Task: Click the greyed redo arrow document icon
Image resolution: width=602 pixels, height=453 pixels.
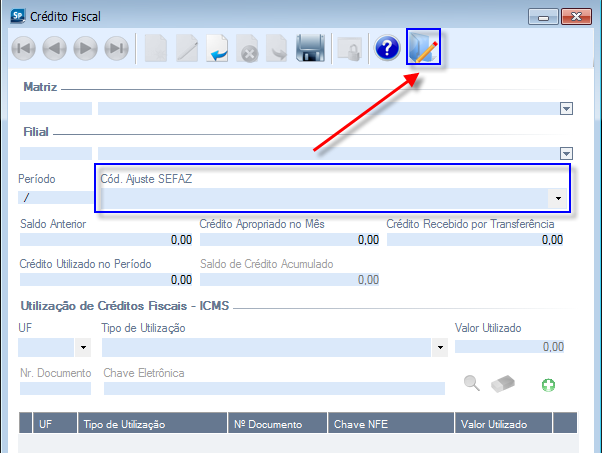Action: pyautogui.click(x=277, y=48)
